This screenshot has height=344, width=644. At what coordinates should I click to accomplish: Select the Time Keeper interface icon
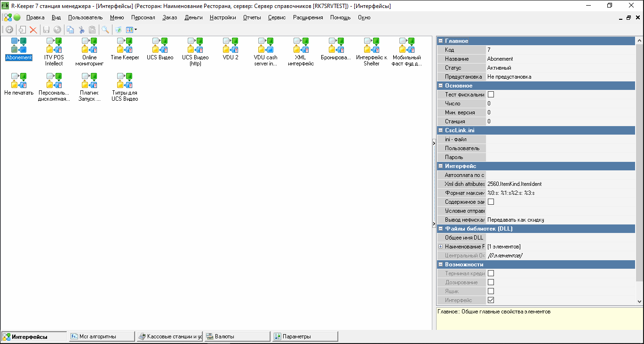[125, 46]
